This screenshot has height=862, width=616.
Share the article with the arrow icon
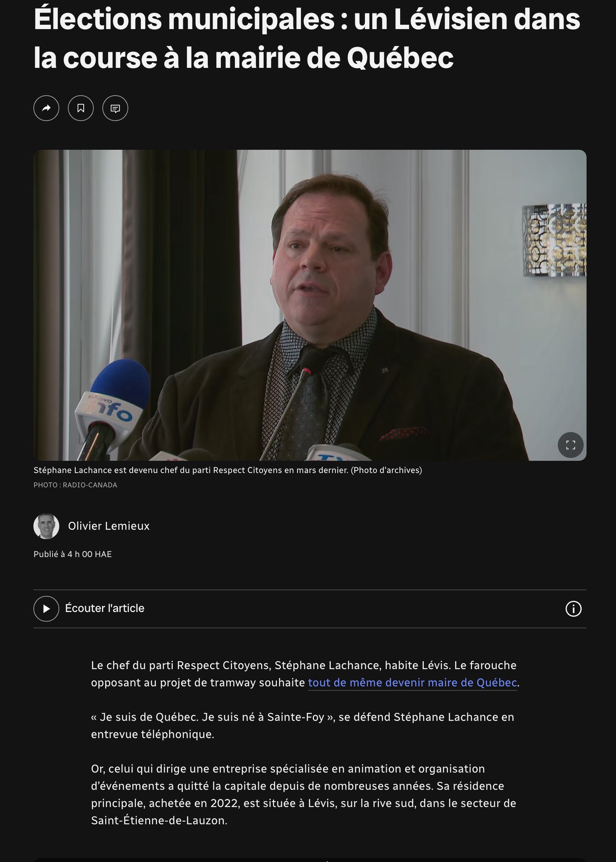[x=46, y=108]
